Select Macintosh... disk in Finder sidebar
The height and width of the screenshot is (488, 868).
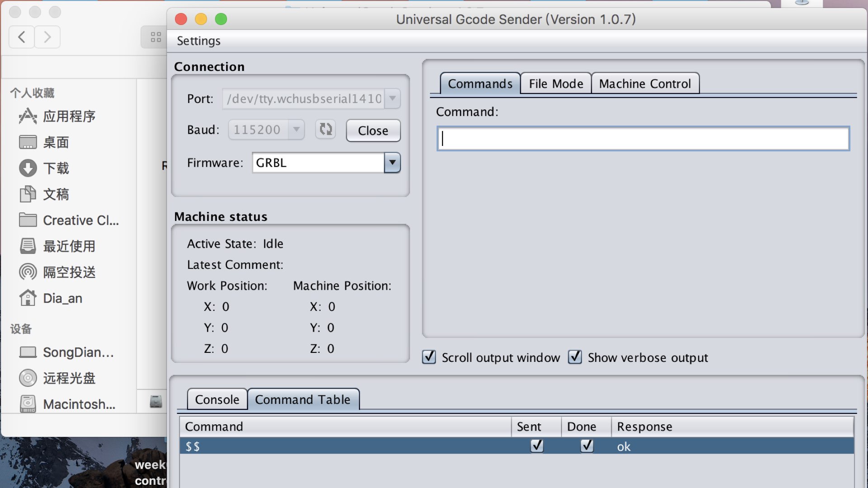click(x=67, y=404)
